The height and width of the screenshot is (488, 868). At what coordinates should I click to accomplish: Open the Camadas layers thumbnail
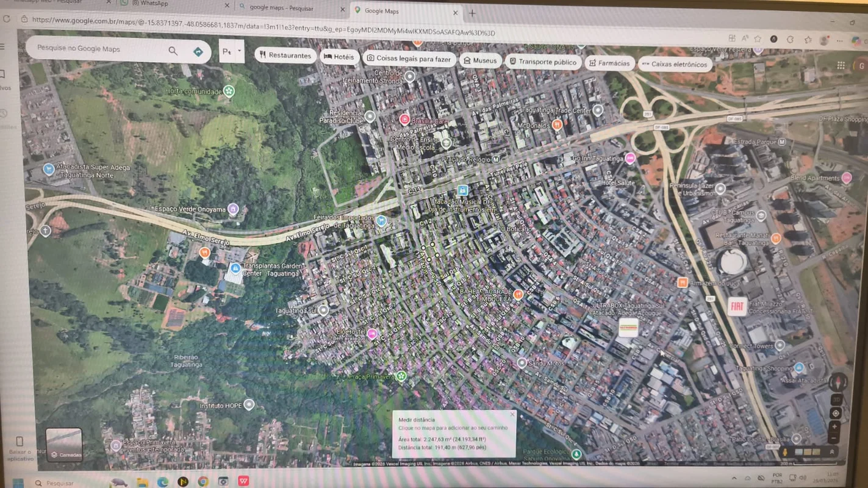[x=64, y=445]
